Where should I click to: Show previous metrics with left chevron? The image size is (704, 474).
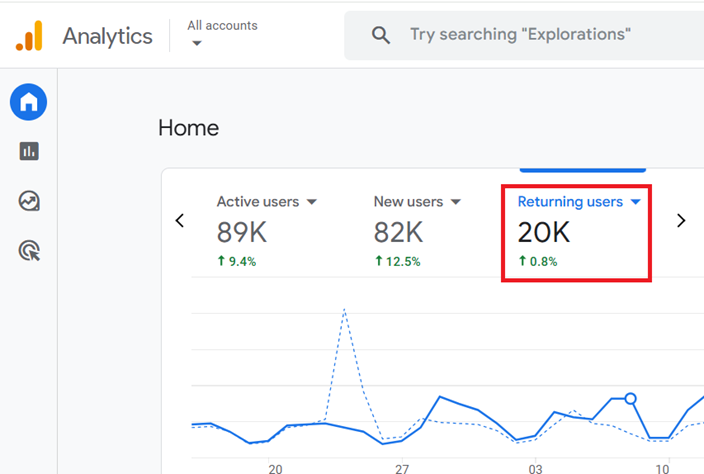click(180, 221)
